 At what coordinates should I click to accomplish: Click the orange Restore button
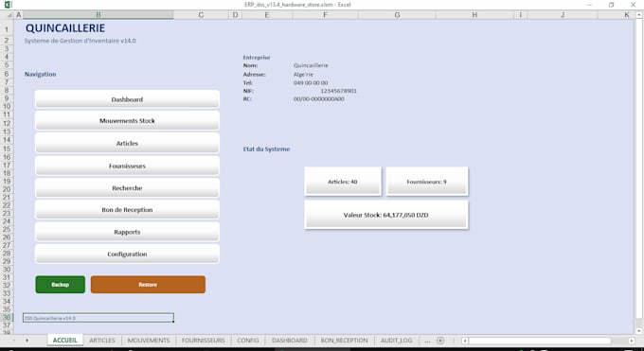click(x=148, y=285)
